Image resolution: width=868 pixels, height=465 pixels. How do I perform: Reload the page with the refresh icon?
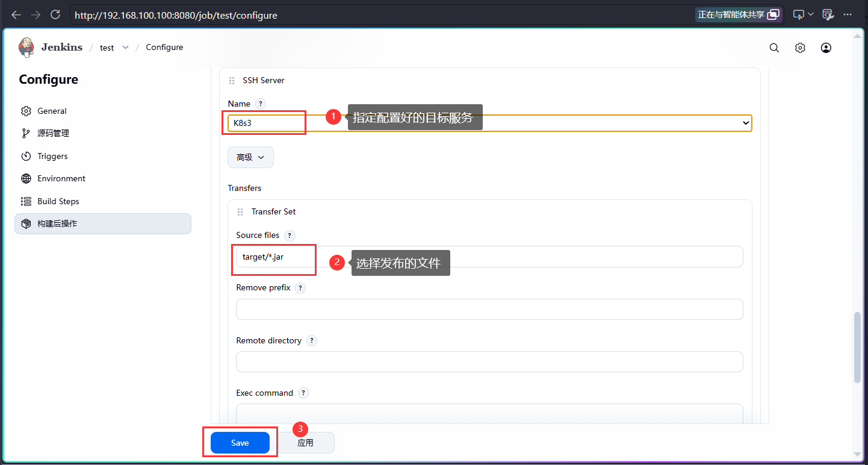(x=55, y=14)
